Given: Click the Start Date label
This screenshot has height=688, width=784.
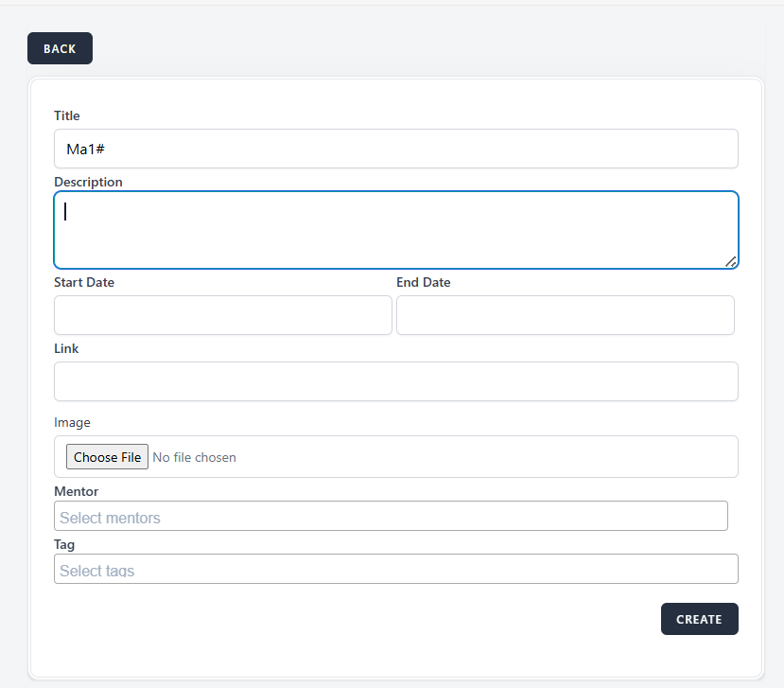Looking at the screenshot, I should (84, 282).
